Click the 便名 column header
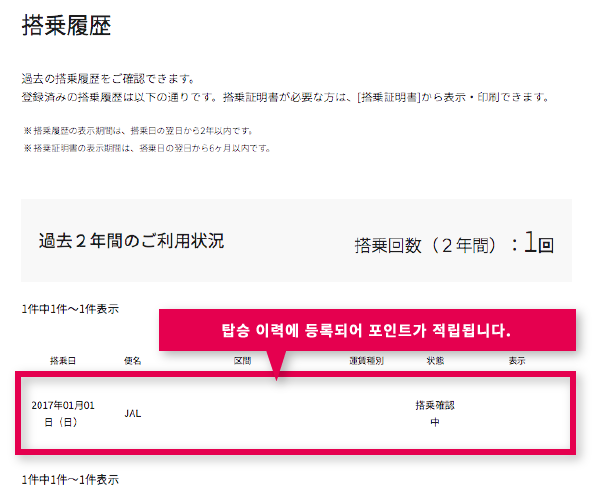Viewport: 600px width, 493px height. click(x=132, y=361)
